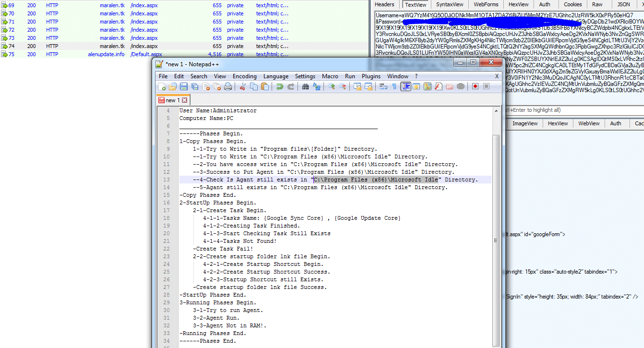The width and height of the screenshot is (644, 348).
Task: Toggle the Indent guide toolbar button
Action: [405, 86]
